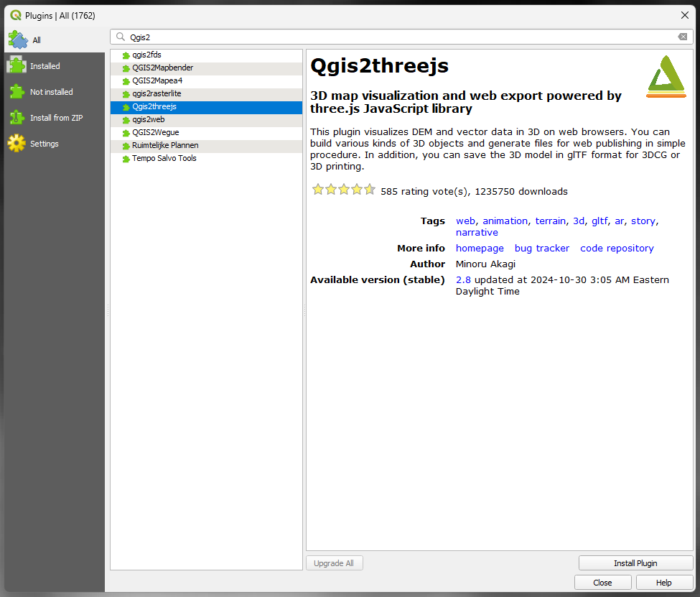Select qgis2web in the plugin list
The image size is (700, 597).
(x=148, y=119)
